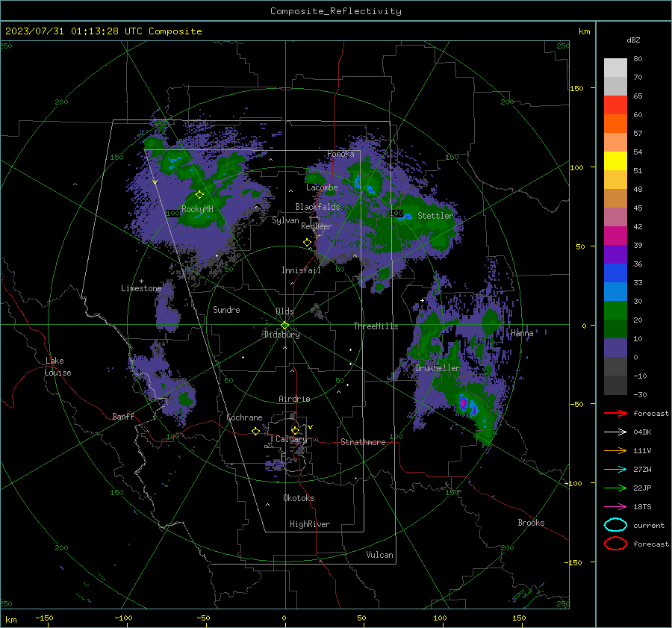Click the blue echo core east of Lacombe
The width and height of the screenshot is (672, 628).
click(358, 181)
